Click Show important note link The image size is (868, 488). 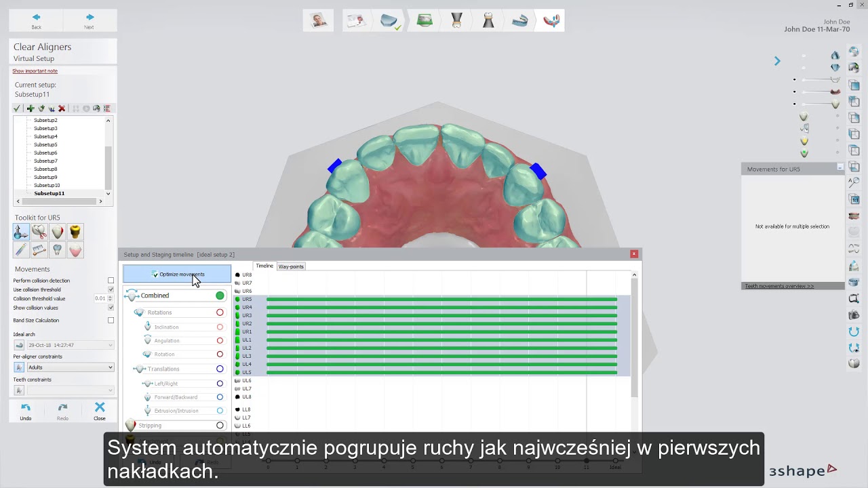35,71
